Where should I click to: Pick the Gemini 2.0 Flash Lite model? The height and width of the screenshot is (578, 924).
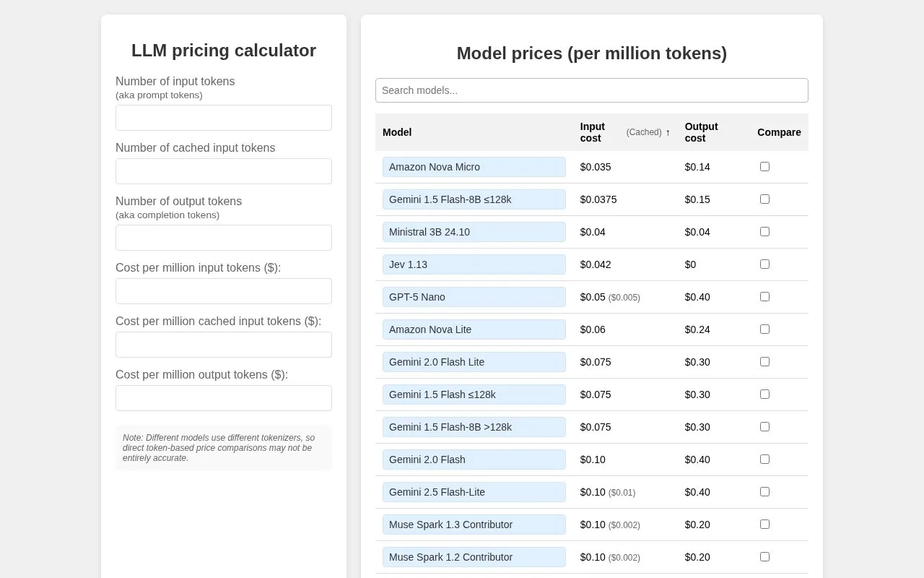pyautogui.click(x=474, y=362)
